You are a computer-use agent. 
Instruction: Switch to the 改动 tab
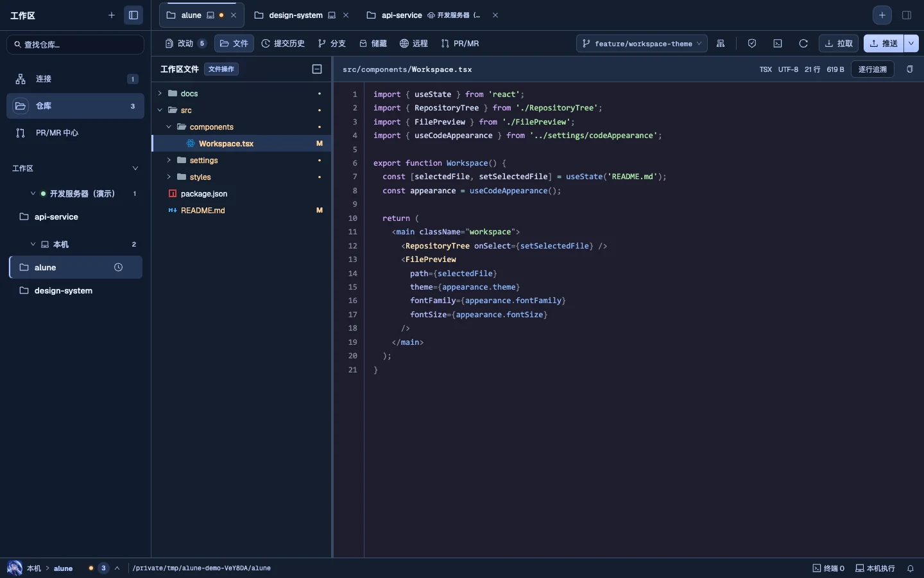pos(185,44)
